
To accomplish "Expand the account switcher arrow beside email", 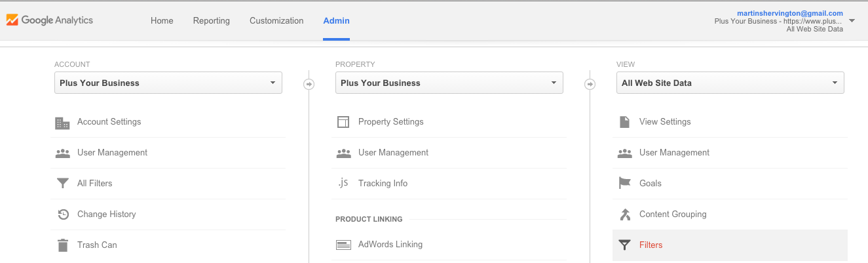I will [x=852, y=21].
